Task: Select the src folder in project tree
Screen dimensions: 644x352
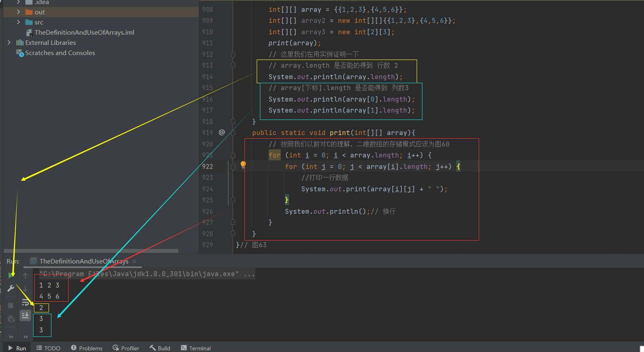Action: [x=39, y=22]
